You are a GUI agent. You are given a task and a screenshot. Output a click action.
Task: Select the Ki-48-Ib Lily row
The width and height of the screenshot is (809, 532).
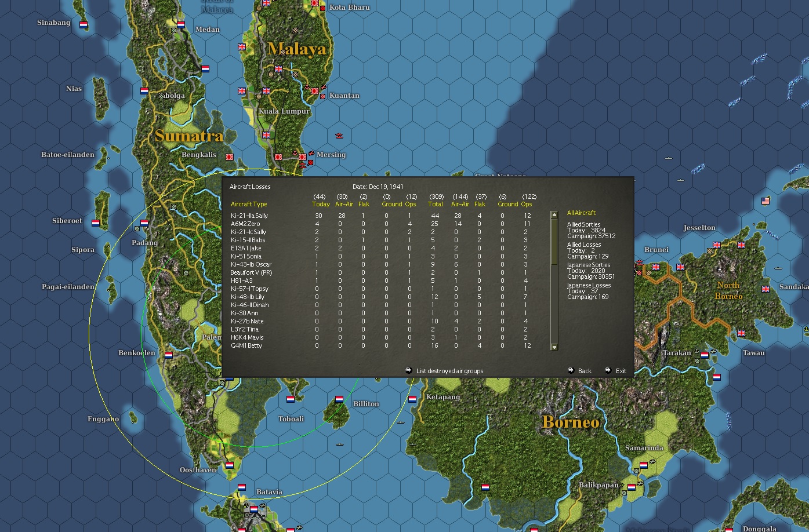click(381, 297)
